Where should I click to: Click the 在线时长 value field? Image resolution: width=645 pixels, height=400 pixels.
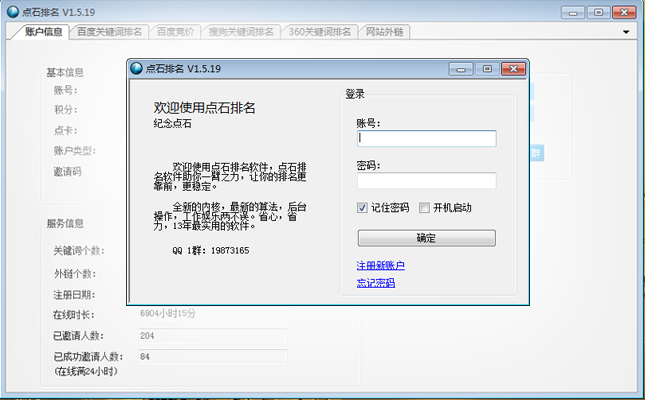click(x=213, y=314)
